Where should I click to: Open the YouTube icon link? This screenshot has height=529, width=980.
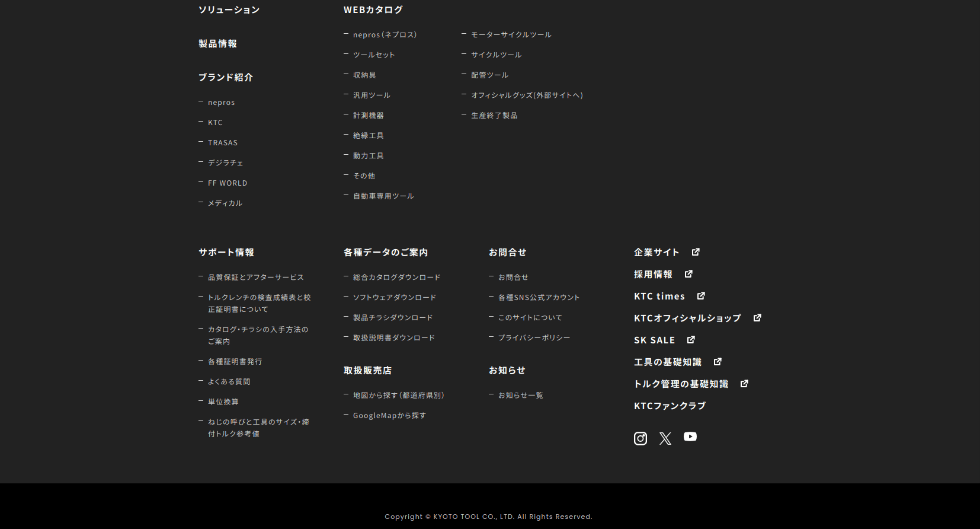click(690, 437)
